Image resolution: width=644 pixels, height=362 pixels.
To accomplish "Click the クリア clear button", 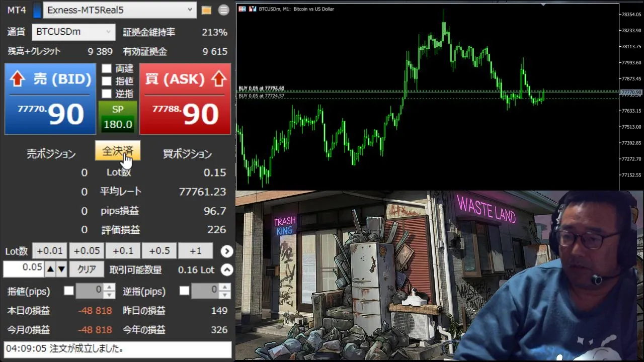I will coord(87,269).
